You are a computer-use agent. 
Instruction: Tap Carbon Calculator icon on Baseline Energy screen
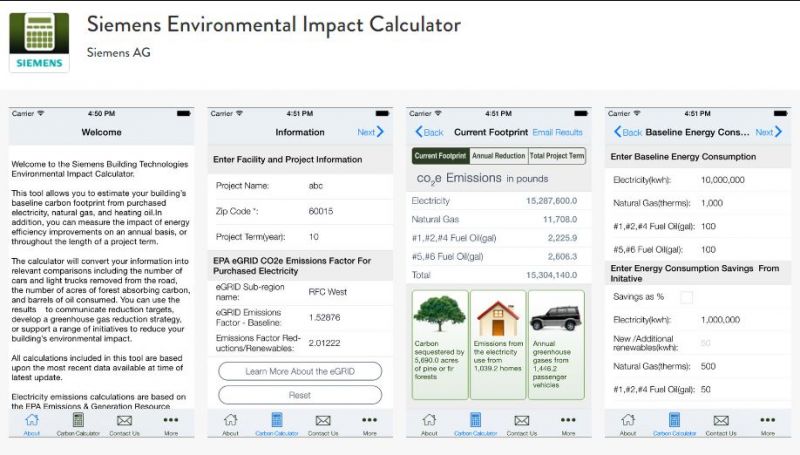pyautogui.click(x=674, y=420)
